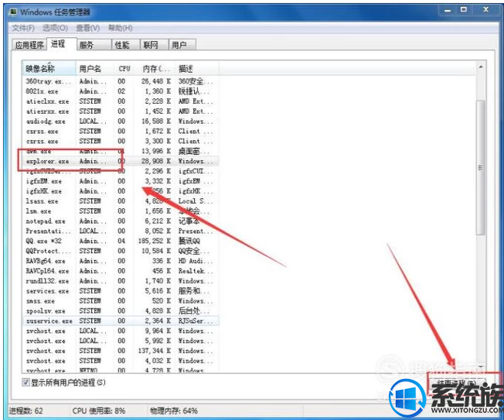Select the igfxHK.exe process row
The height and width of the screenshot is (420, 504).
pos(121,191)
